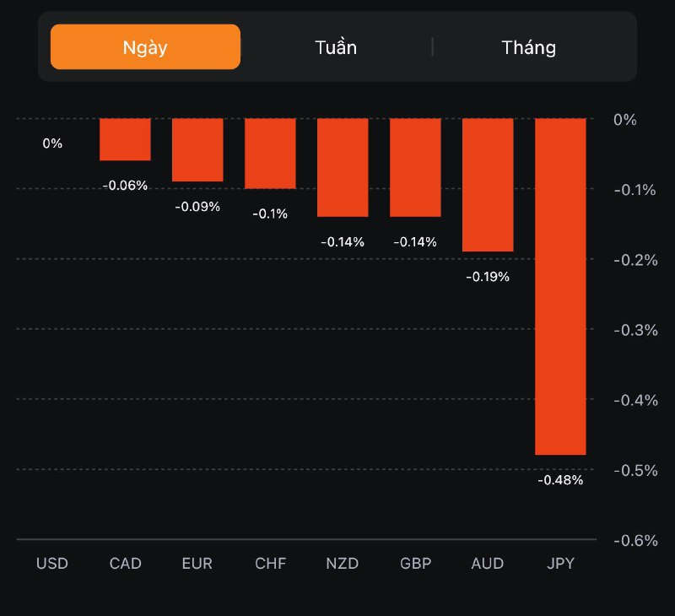
Task: Select the EUR bar
Action: 197,149
